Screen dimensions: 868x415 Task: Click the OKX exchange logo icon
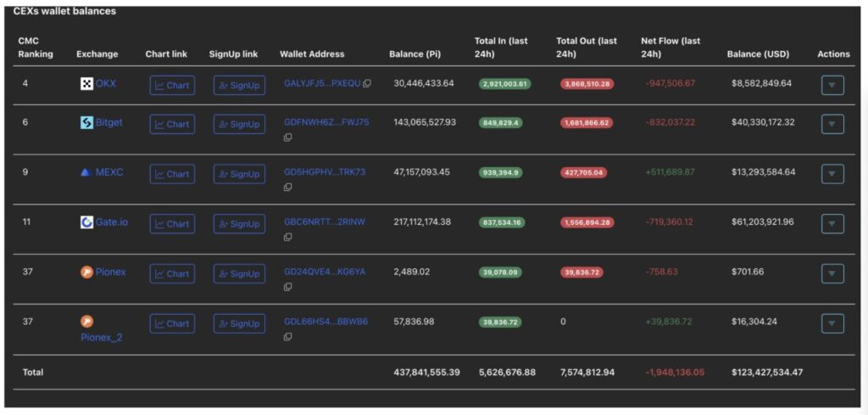point(86,84)
